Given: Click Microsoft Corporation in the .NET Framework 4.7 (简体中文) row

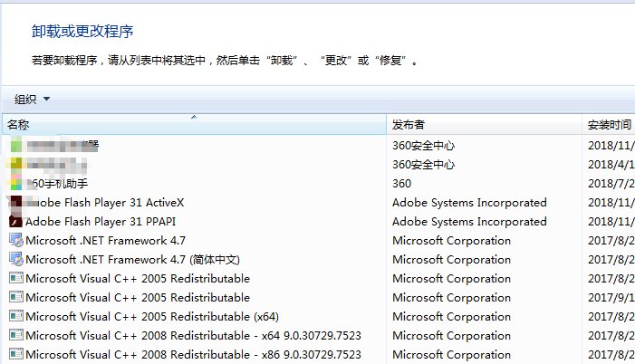Looking at the screenshot, I should coord(451,260).
